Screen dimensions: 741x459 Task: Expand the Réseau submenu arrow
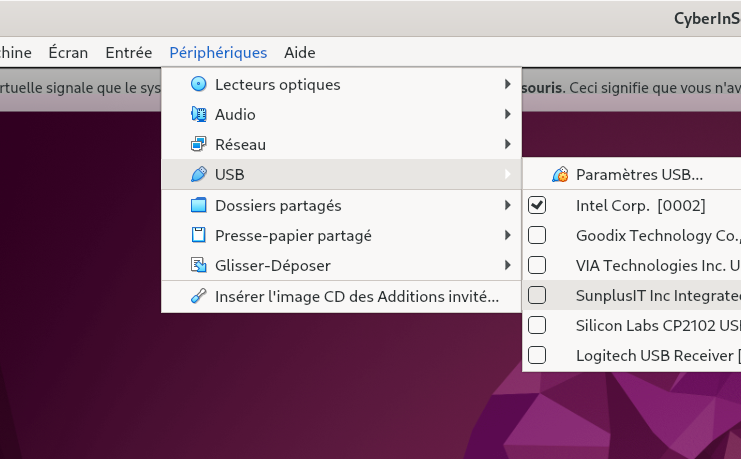click(x=508, y=145)
